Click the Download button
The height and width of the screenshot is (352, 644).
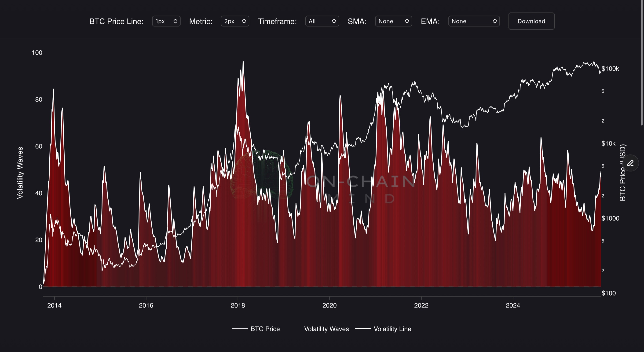(x=531, y=21)
